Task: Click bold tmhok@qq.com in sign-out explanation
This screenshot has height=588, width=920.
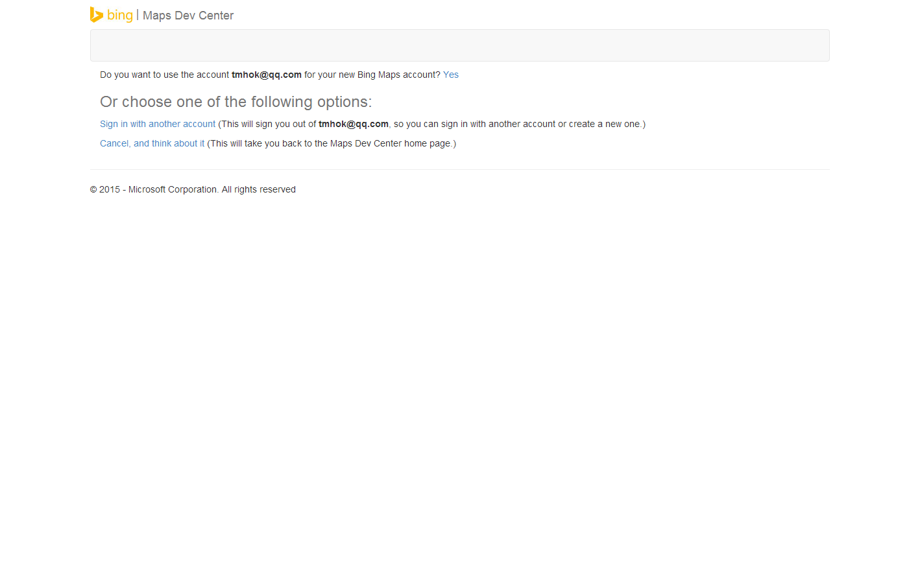Action: [x=354, y=124]
